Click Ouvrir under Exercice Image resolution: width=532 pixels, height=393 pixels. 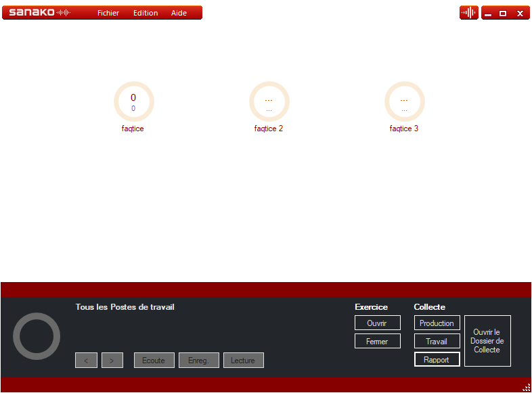377,323
